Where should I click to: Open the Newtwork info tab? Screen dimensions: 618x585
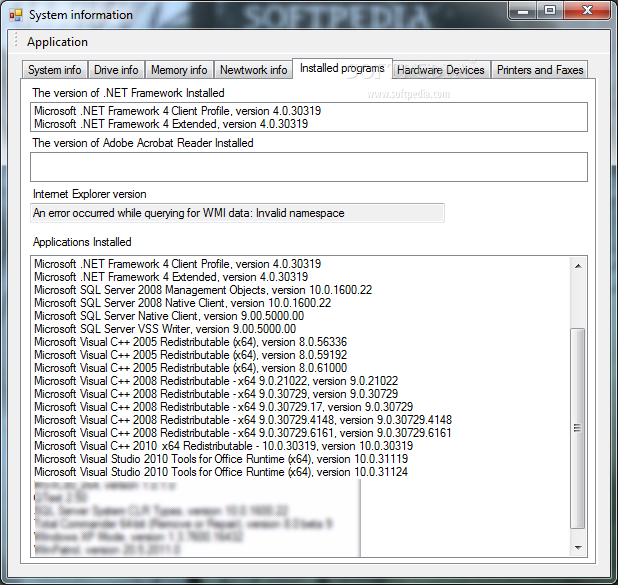[253, 70]
